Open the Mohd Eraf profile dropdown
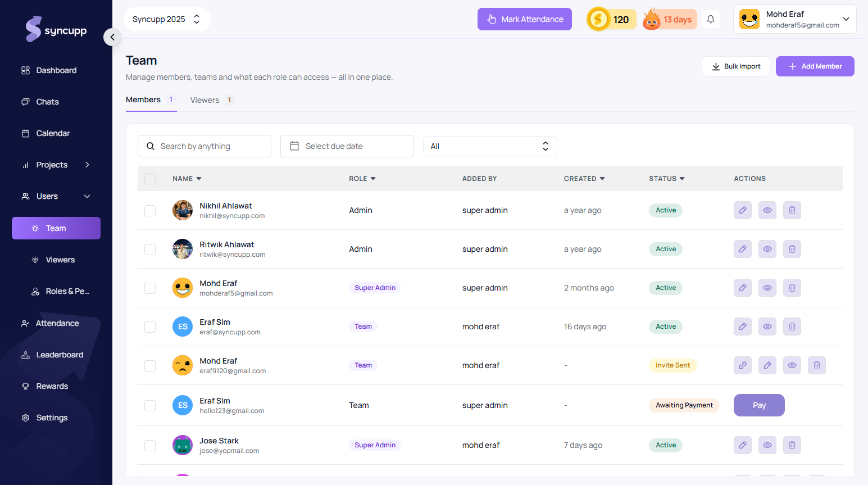This screenshot has width=868, height=485. pyautogui.click(x=794, y=19)
